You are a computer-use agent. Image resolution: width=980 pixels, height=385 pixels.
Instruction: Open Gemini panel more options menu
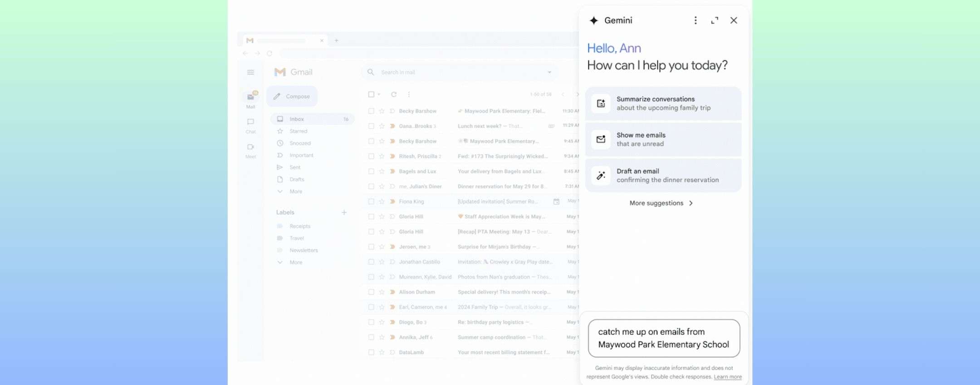tap(696, 20)
